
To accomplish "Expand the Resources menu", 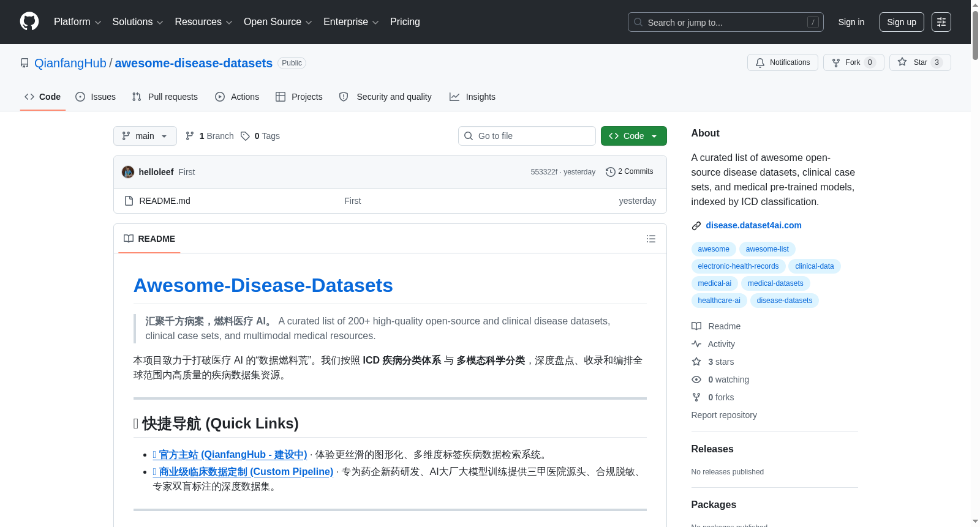I will pyautogui.click(x=203, y=22).
